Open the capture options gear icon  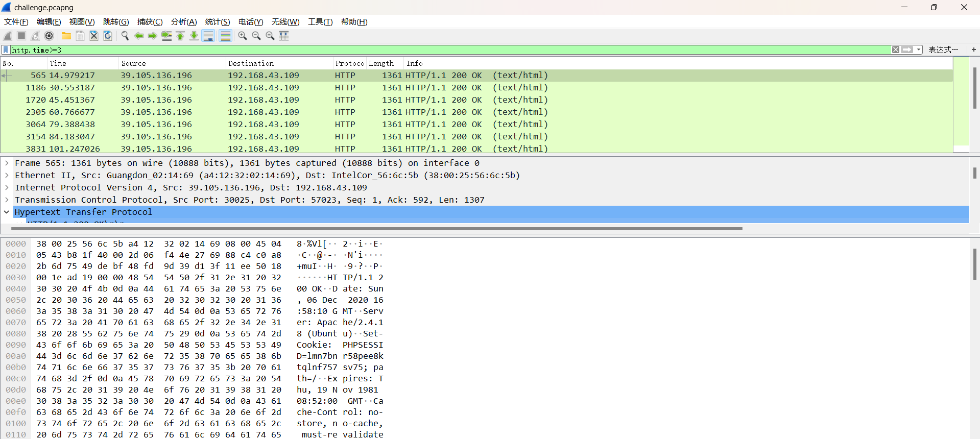point(49,36)
